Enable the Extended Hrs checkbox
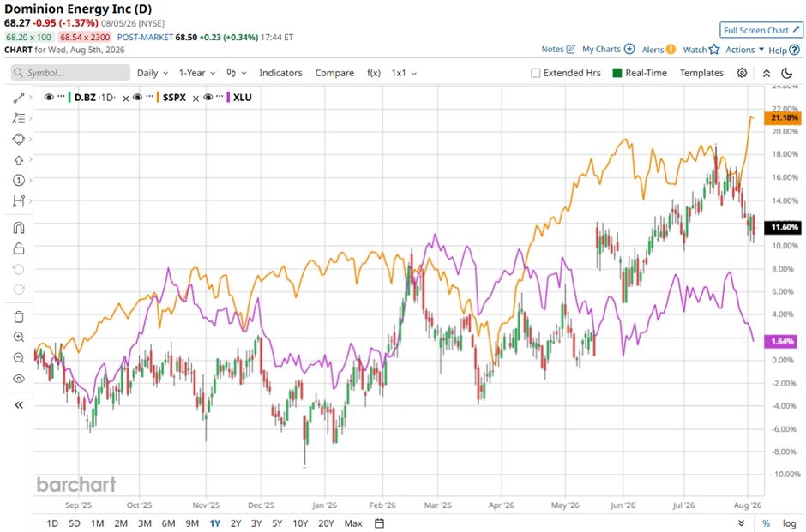 point(536,73)
